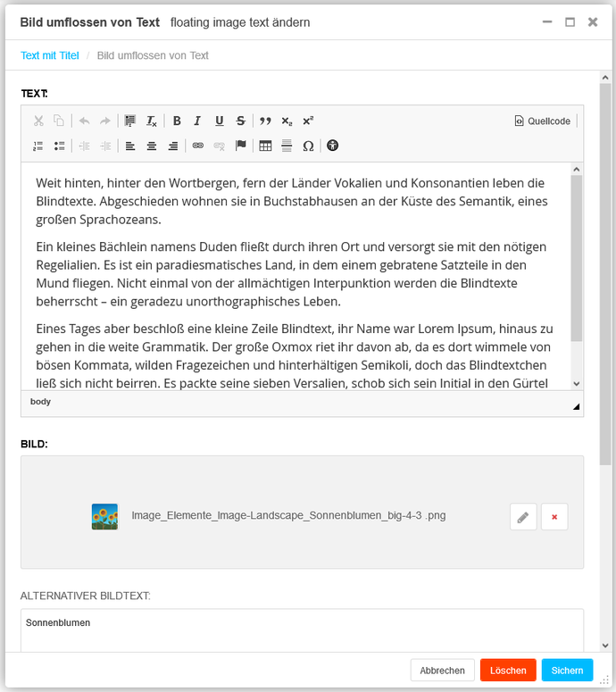The width and height of the screenshot is (616, 692).
Task: Toggle bold formatting
Action: pos(177,121)
